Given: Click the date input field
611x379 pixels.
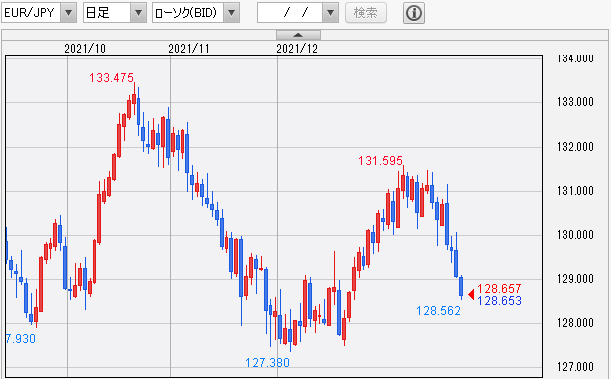Looking at the screenshot, I should 290,13.
